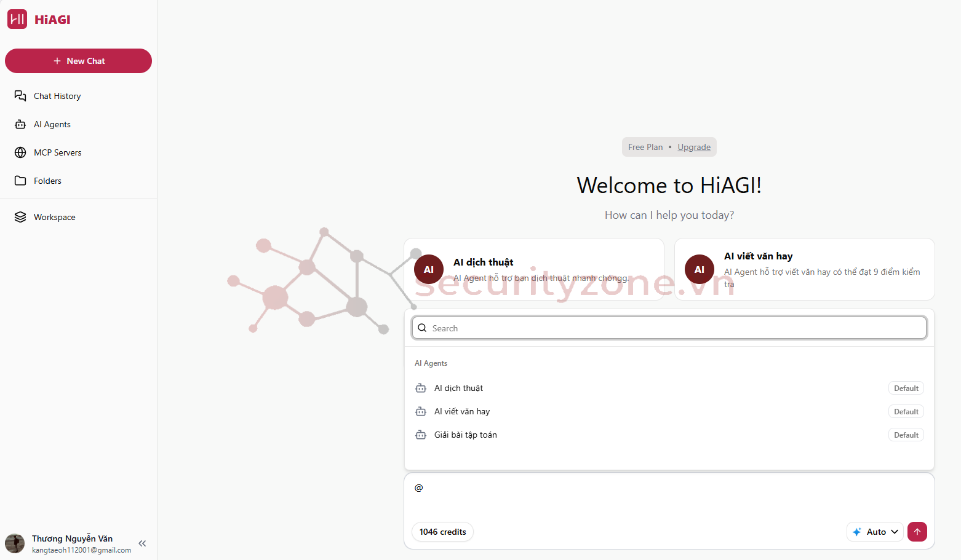
Task: Click the 1046 credits badge
Action: [442, 532]
